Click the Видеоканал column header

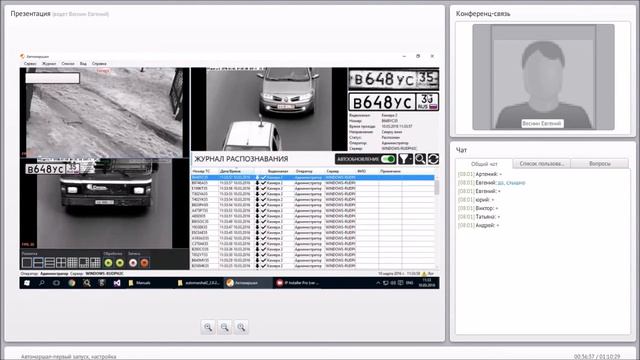click(278, 171)
